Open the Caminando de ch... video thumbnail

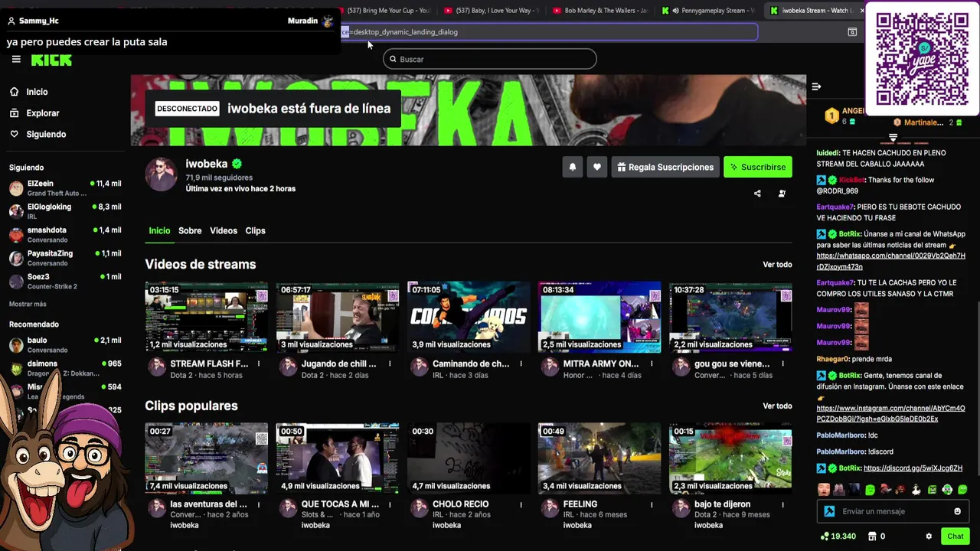pos(469,317)
